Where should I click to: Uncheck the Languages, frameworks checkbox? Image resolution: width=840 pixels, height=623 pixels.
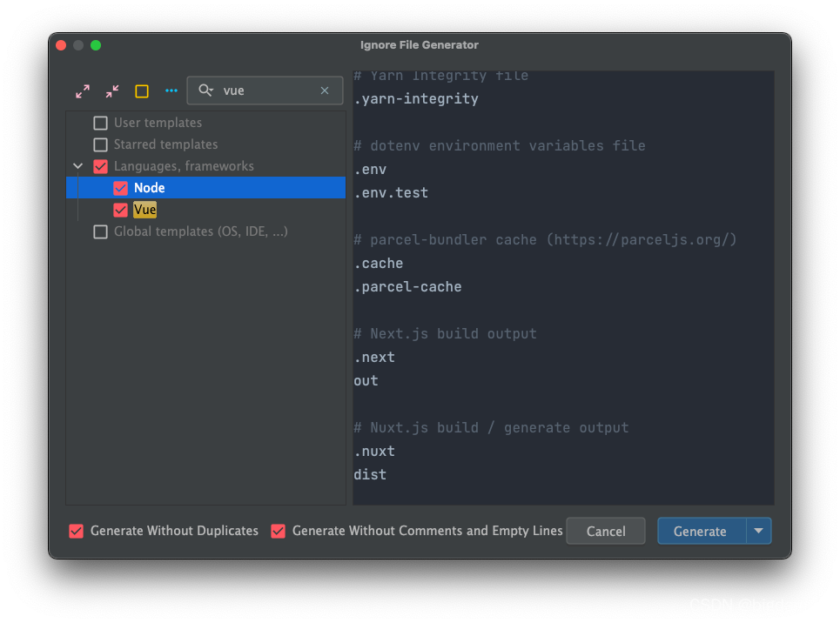(100, 166)
